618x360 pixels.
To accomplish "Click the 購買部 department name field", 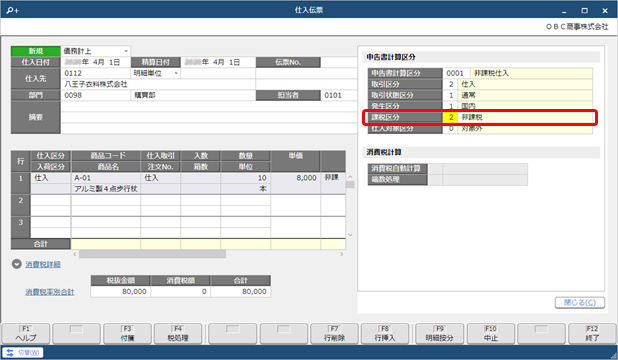I will coord(193,95).
